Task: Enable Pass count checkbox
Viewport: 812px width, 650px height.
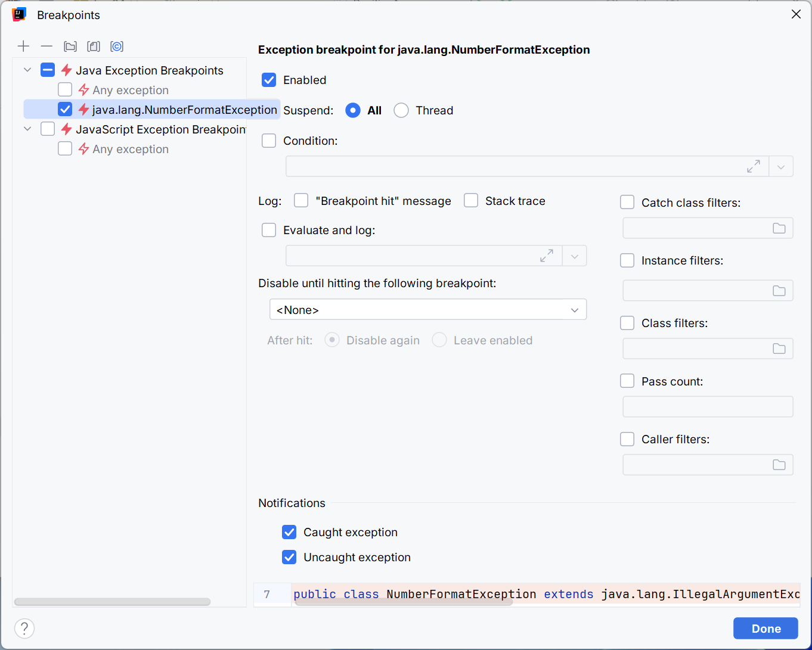Action: click(627, 381)
